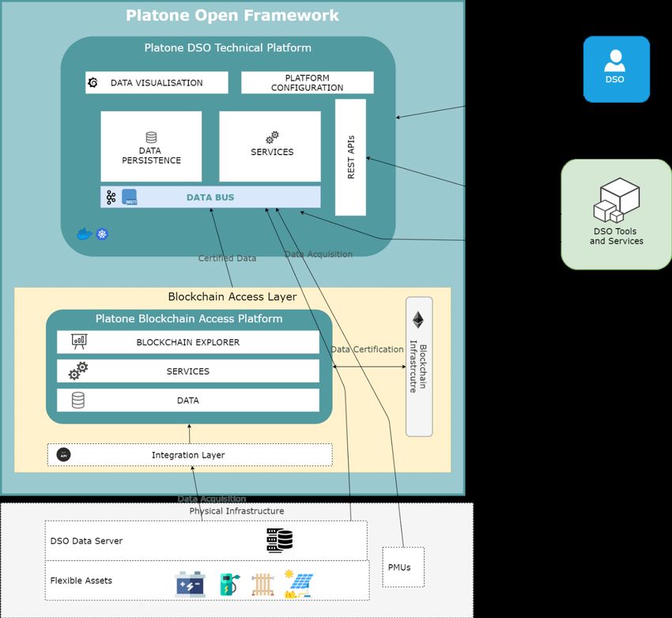Click the EV charging station icon

coord(230,584)
